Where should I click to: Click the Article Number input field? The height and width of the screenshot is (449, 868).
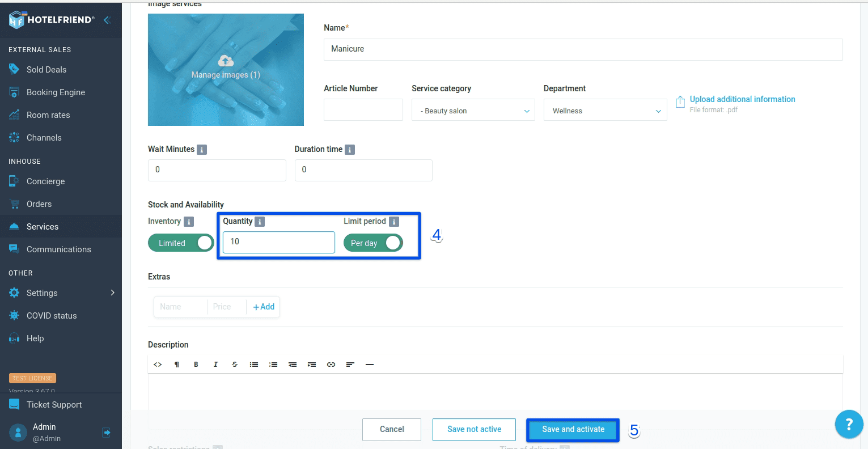point(363,110)
